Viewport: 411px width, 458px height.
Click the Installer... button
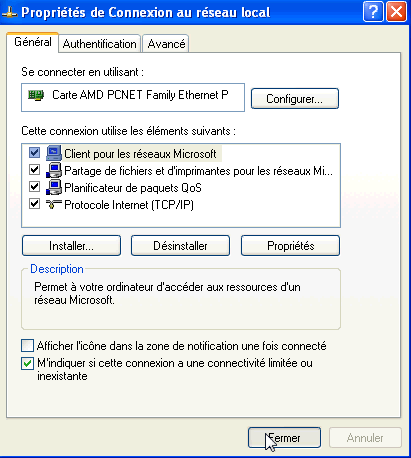point(71,246)
